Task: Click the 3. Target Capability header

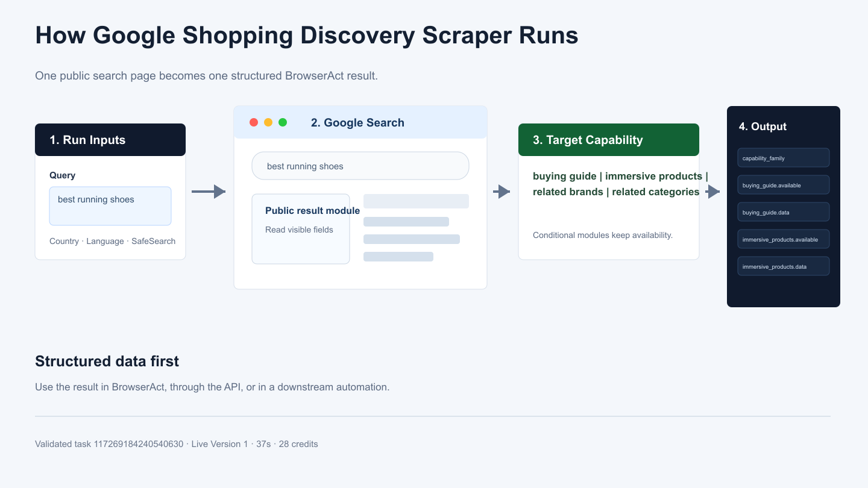Action: pos(609,140)
